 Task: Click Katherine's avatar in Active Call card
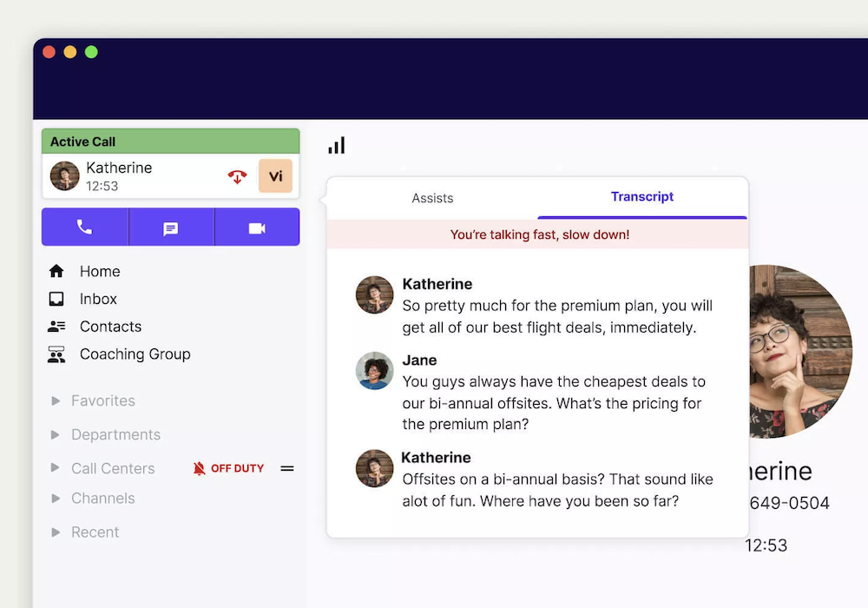click(65, 176)
